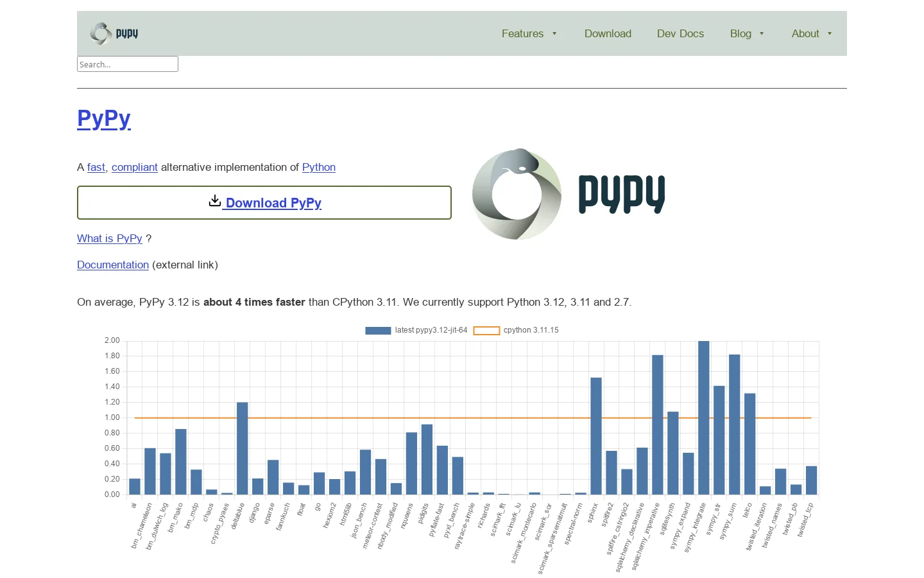
Task: Click the sympy_integrate bar in chart
Action: (x=704, y=417)
